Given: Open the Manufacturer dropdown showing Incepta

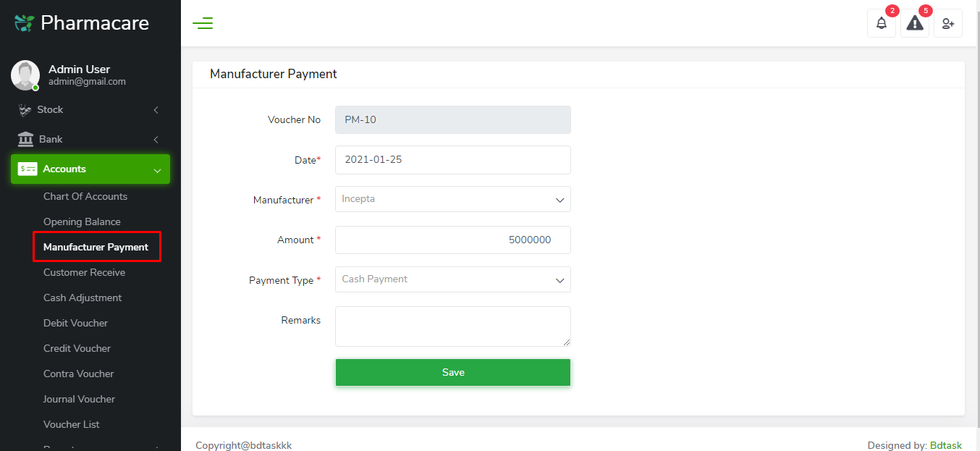Looking at the screenshot, I should (x=452, y=199).
